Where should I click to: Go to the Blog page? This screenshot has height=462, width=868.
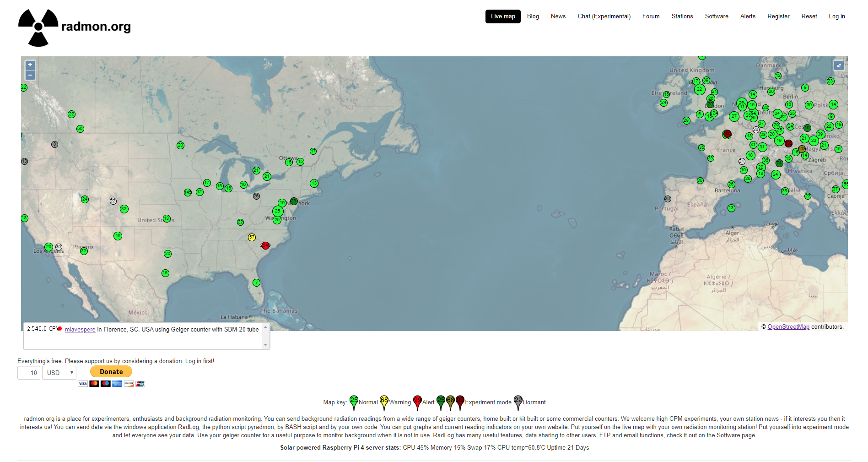(533, 16)
